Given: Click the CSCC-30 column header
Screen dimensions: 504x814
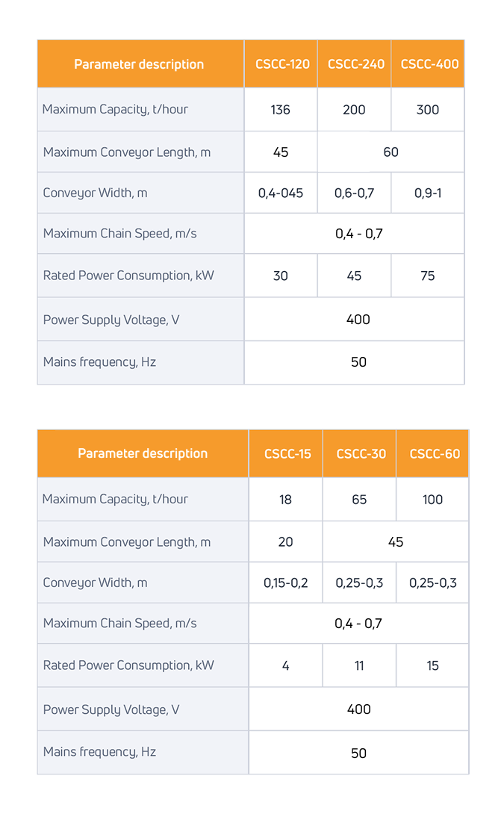Looking at the screenshot, I should pyautogui.click(x=361, y=454).
